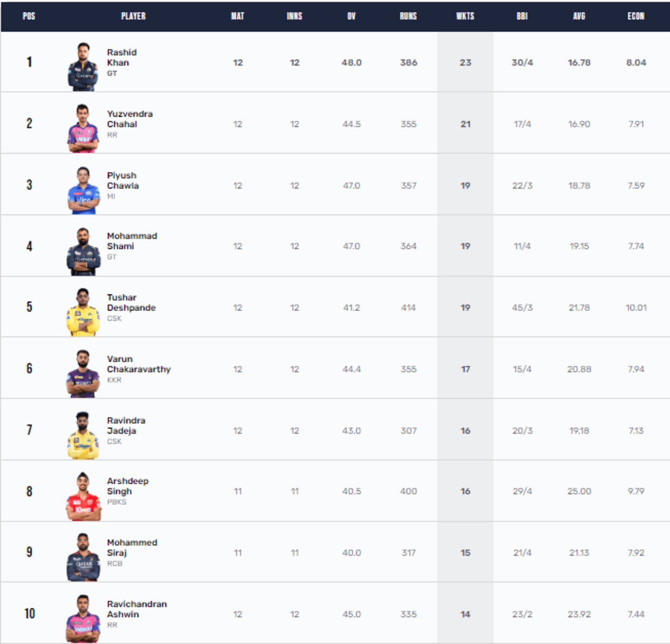Screen dimensions: 670x644
Task: Sort by the RUNS column header
Action: point(408,16)
